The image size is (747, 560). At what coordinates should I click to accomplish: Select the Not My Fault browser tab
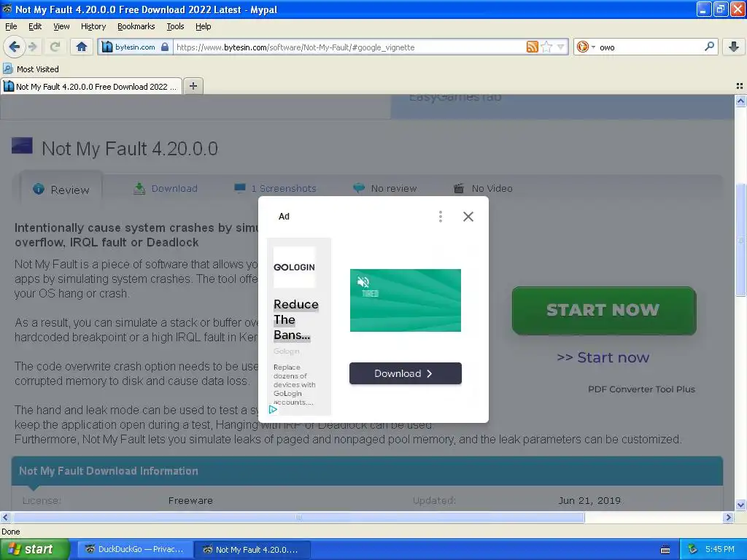click(x=91, y=86)
